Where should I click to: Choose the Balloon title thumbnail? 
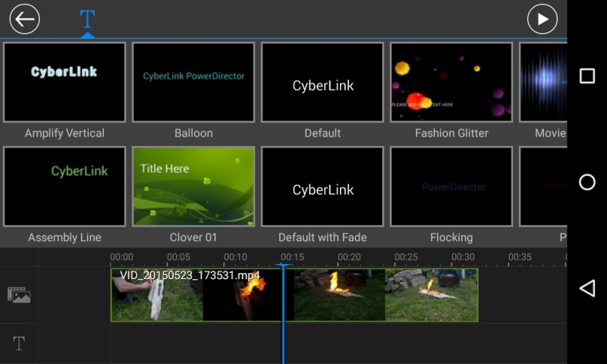[x=193, y=83]
